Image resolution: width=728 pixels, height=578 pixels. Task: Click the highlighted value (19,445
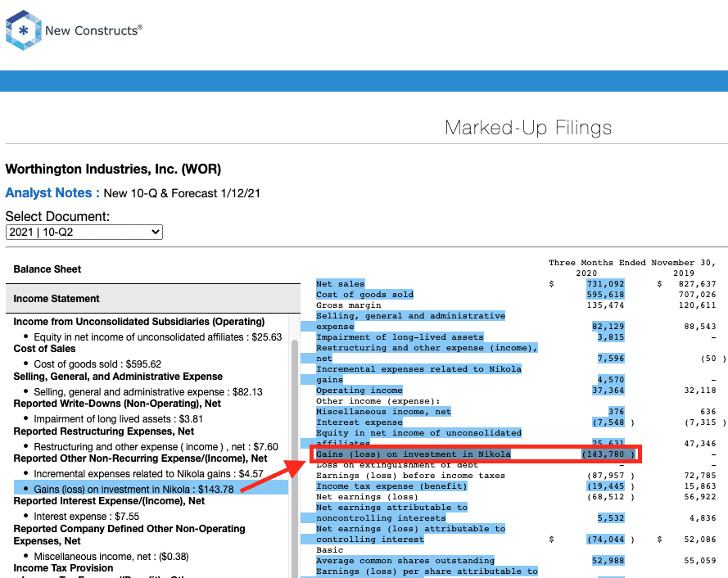pyautogui.click(x=605, y=486)
